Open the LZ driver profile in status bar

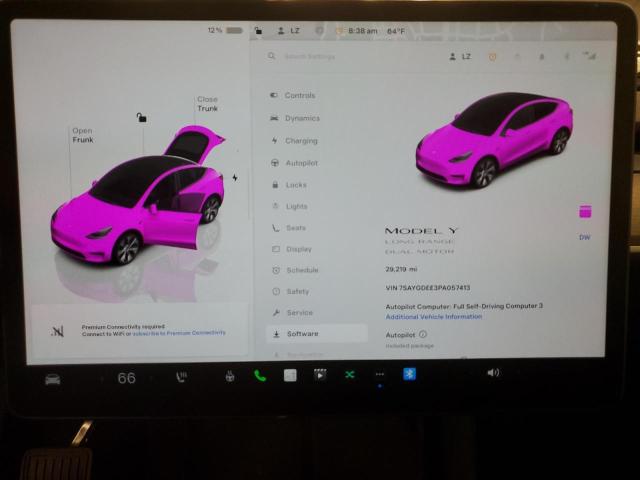289,31
